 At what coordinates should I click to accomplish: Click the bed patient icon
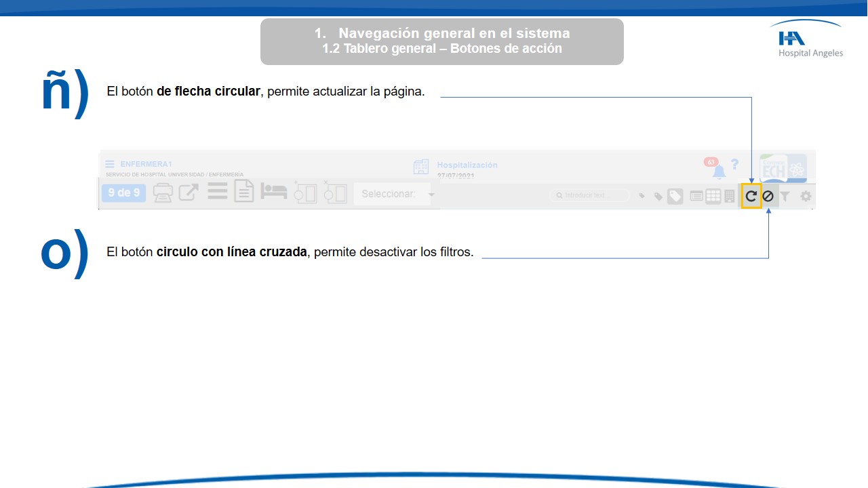pos(274,192)
